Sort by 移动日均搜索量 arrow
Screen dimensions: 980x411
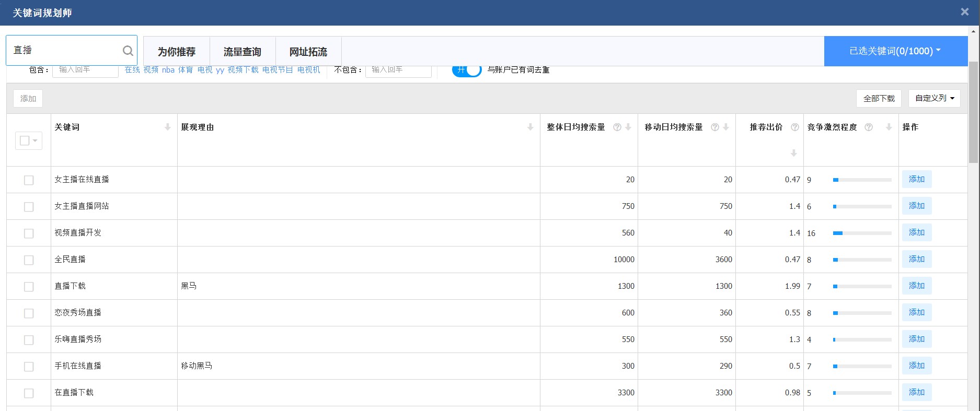726,127
